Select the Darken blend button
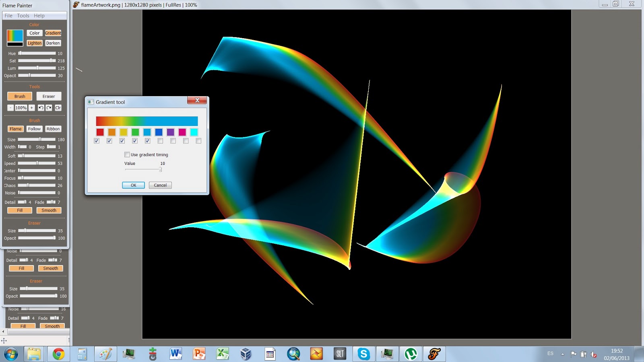This screenshot has height=362, width=644. tap(53, 43)
